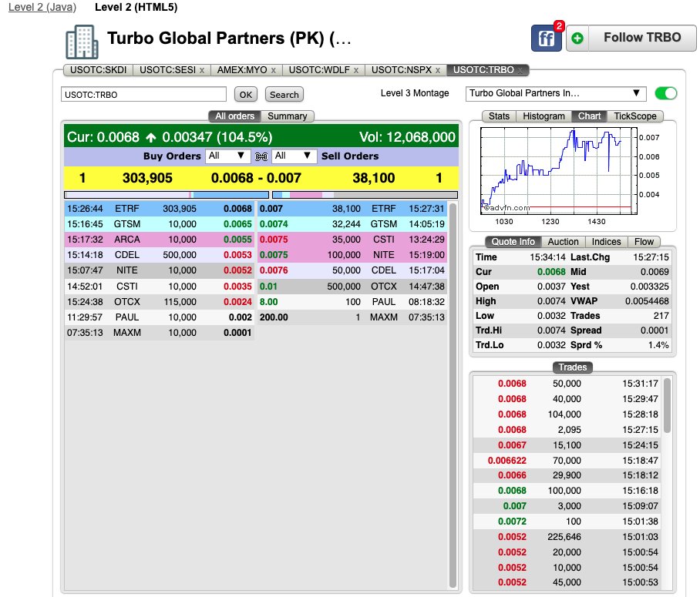This screenshot has height=597, width=700.
Task: Select the TickScope tab
Action: pyautogui.click(x=635, y=116)
